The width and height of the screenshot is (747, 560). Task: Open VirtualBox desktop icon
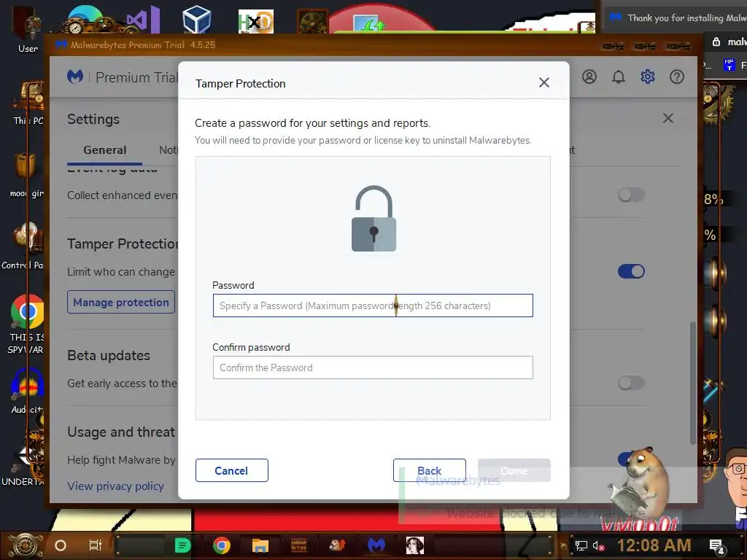point(196,19)
